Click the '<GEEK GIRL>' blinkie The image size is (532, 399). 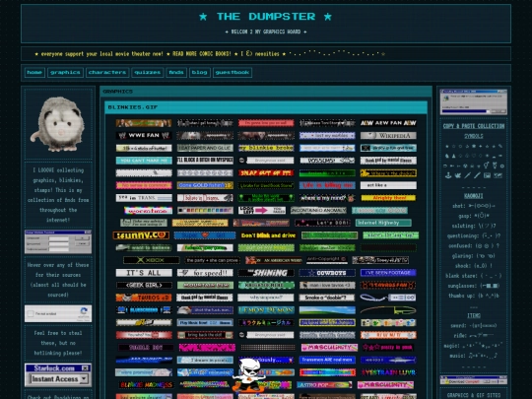coord(144,286)
